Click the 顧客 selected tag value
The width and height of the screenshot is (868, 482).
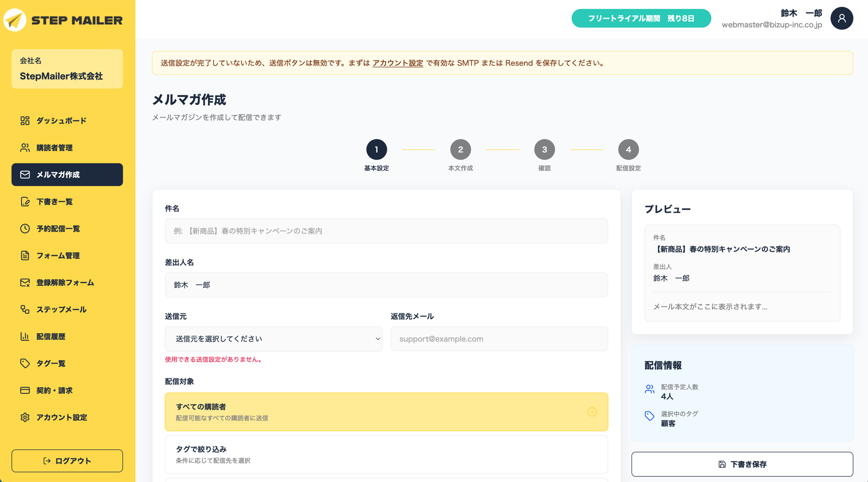[668, 424]
